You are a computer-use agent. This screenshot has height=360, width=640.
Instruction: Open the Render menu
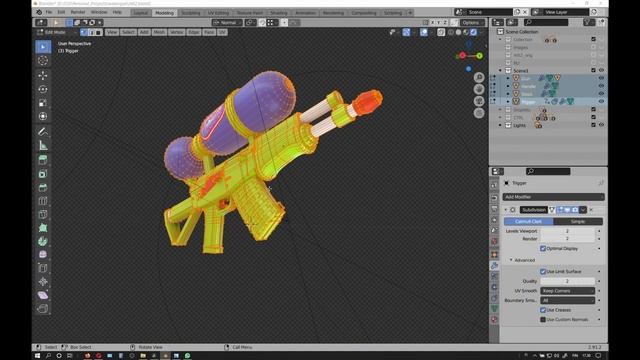click(x=78, y=12)
